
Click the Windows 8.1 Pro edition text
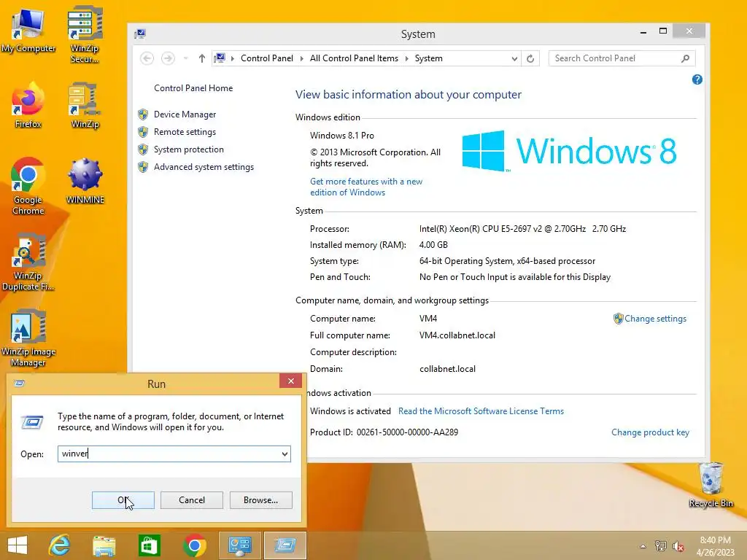[x=342, y=135]
